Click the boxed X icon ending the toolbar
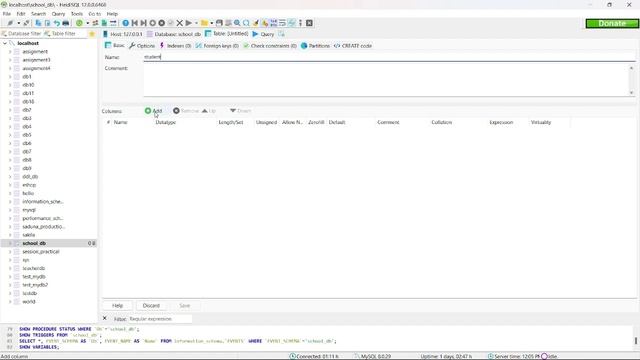Screen dimensions: 640x360 (x=309, y=23)
